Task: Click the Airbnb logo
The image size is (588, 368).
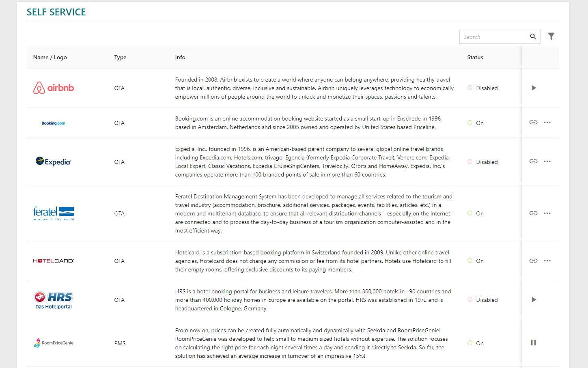Action: pos(54,88)
